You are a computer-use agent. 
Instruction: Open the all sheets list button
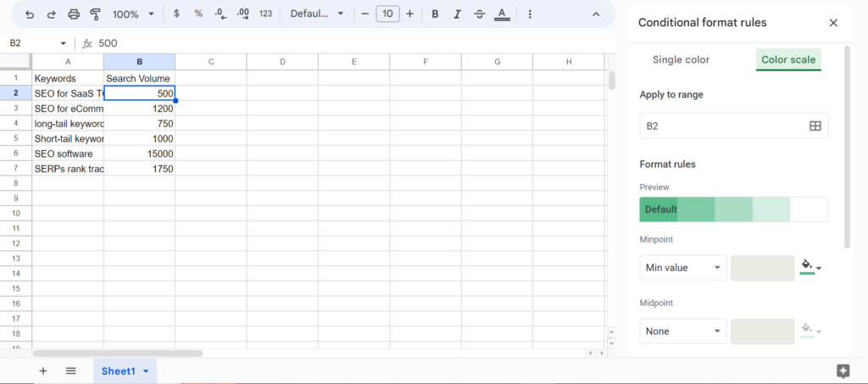point(71,371)
